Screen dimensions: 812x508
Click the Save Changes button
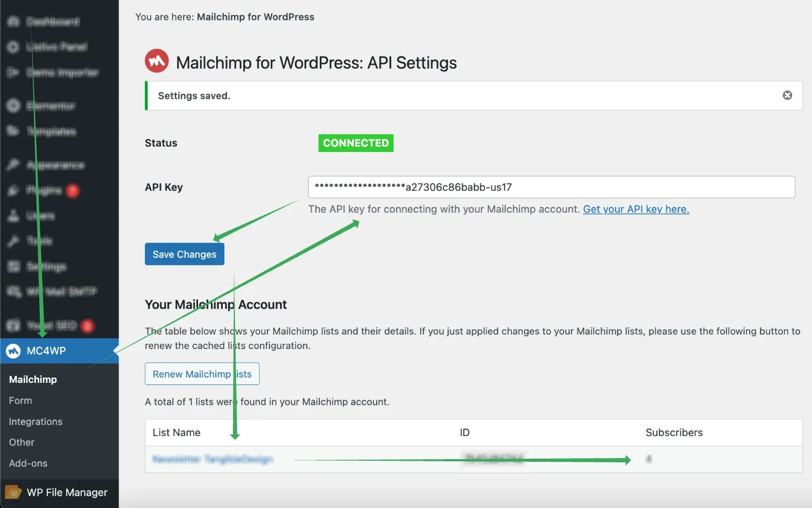pos(185,254)
